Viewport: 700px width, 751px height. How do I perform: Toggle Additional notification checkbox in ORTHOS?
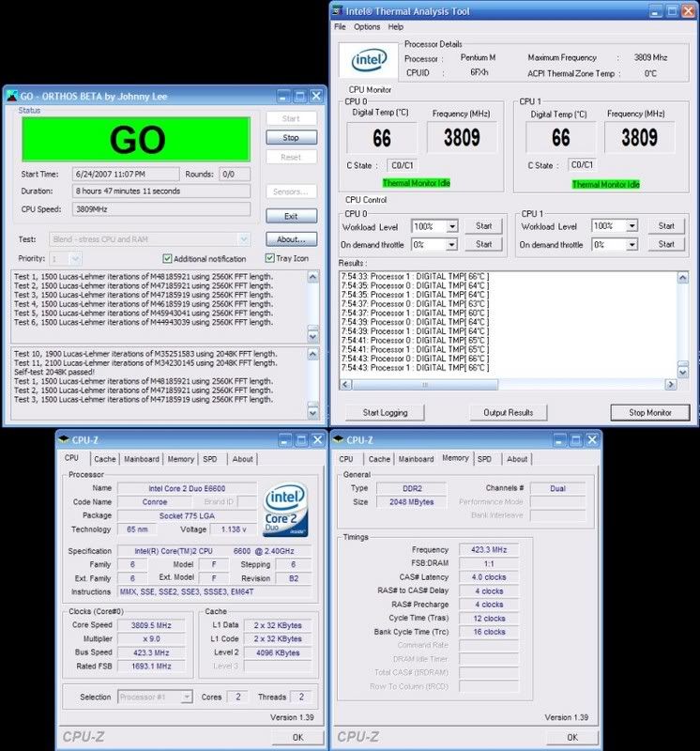point(167,259)
